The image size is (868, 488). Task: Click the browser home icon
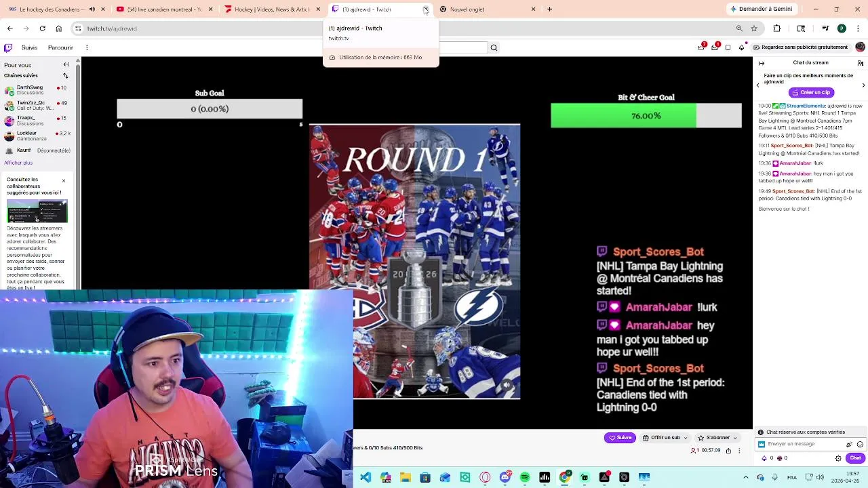(x=58, y=28)
